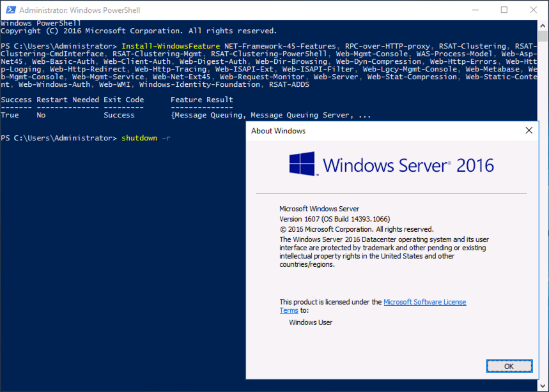The height and width of the screenshot is (392, 549).
Task: Close the Administrator PowerShell window
Action: tap(533, 10)
